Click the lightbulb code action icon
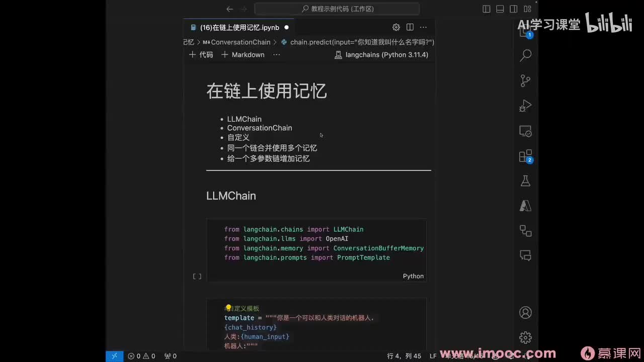This screenshot has height=362, width=644. click(x=228, y=308)
